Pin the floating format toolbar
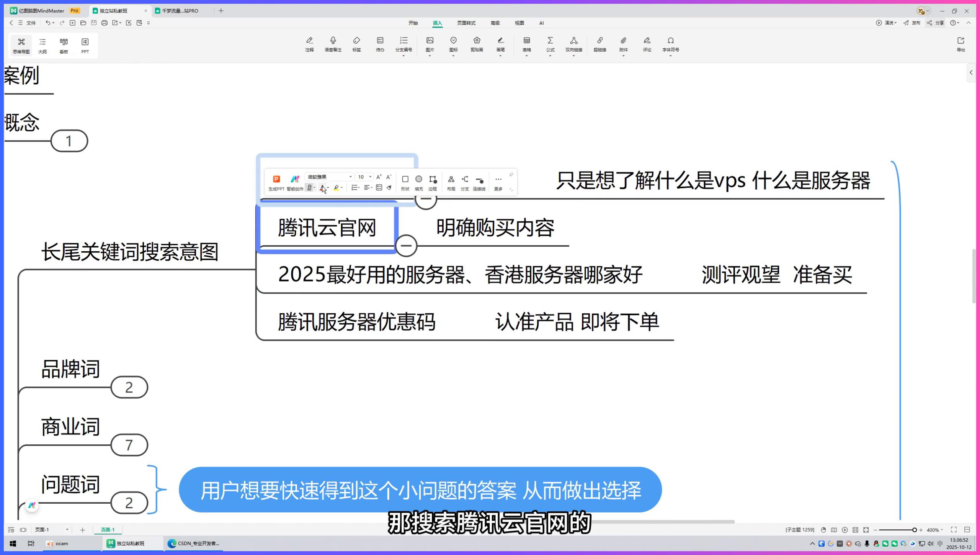 [511, 175]
